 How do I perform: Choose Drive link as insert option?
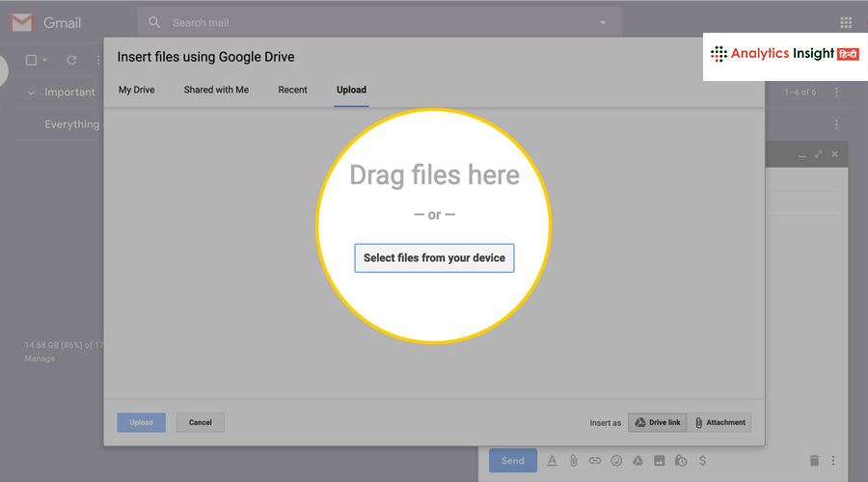coord(657,422)
